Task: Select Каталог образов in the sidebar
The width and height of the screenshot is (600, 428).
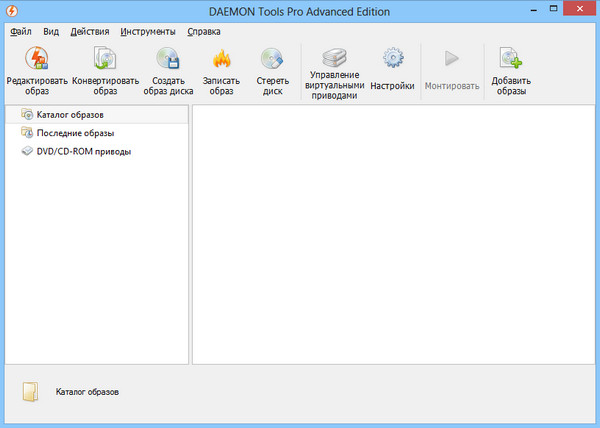Action: click(70, 115)
